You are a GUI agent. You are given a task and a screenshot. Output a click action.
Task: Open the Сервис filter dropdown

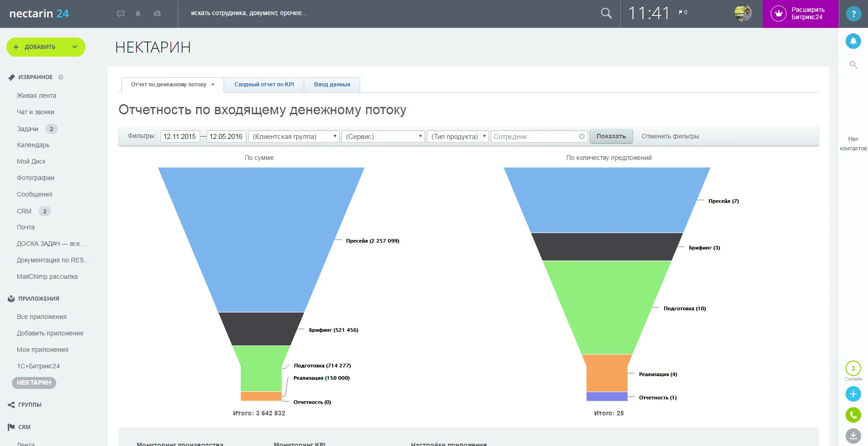(x=383, y=137)
